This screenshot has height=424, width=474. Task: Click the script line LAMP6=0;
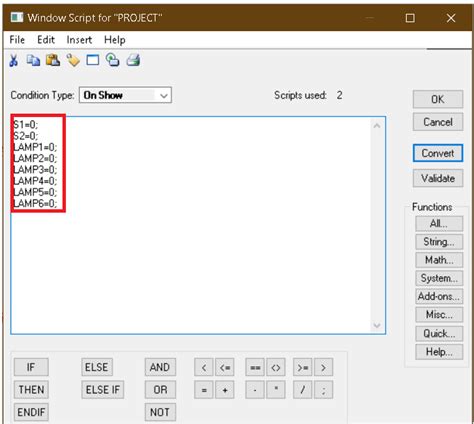35,203
